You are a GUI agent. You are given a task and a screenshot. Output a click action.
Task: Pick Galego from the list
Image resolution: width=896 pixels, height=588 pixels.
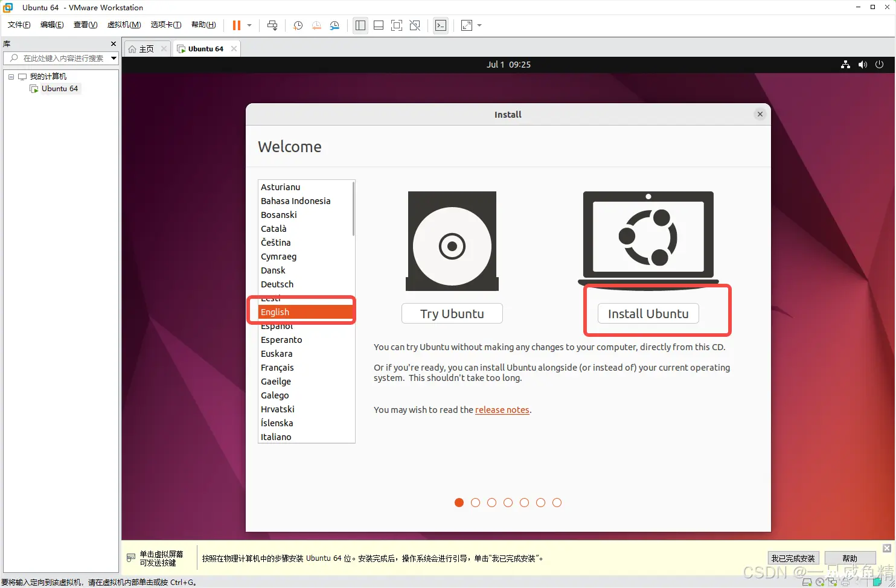click(x=305, y=395)
